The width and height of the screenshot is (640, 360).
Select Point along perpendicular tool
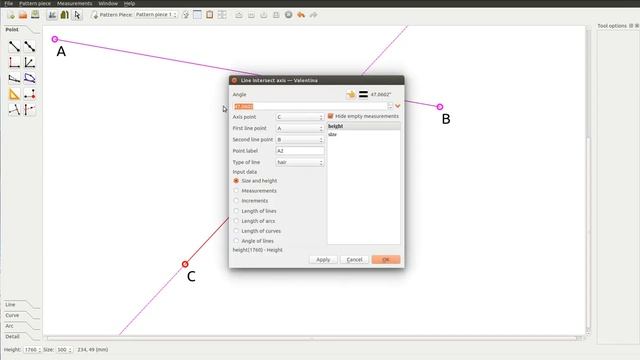click(14, 62)
